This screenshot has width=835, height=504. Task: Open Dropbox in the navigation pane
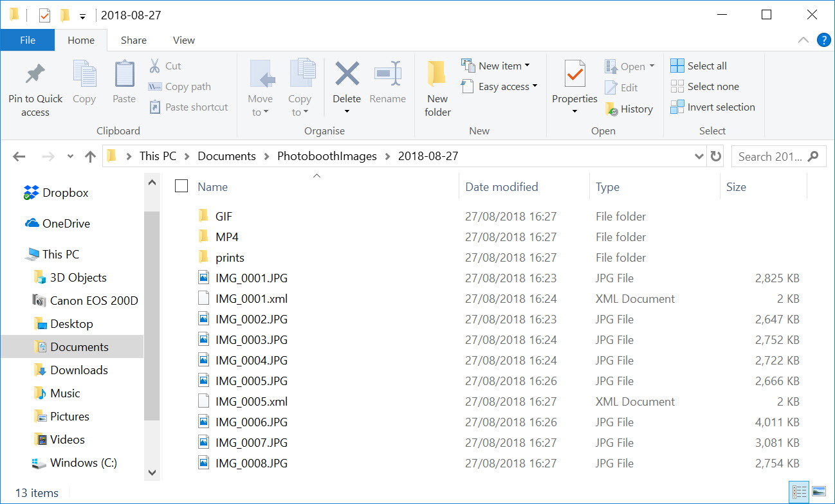[56, 192]
